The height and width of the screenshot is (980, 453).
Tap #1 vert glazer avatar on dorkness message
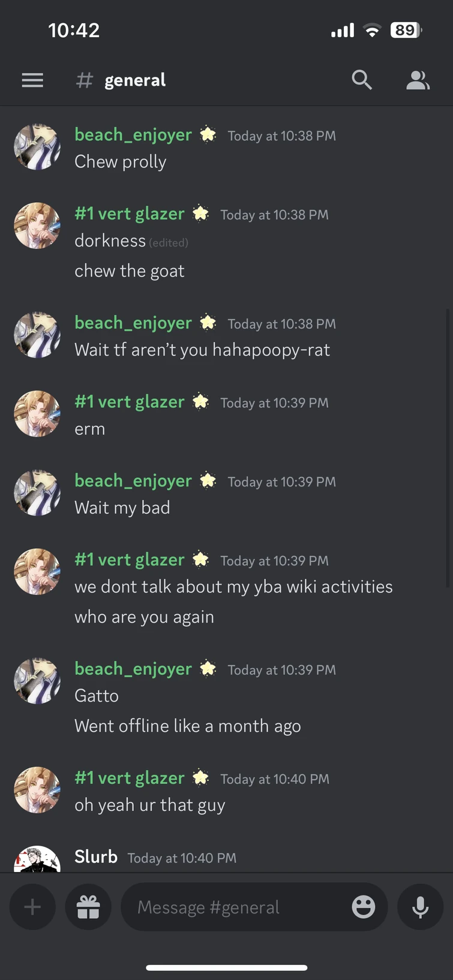(37, 226)
